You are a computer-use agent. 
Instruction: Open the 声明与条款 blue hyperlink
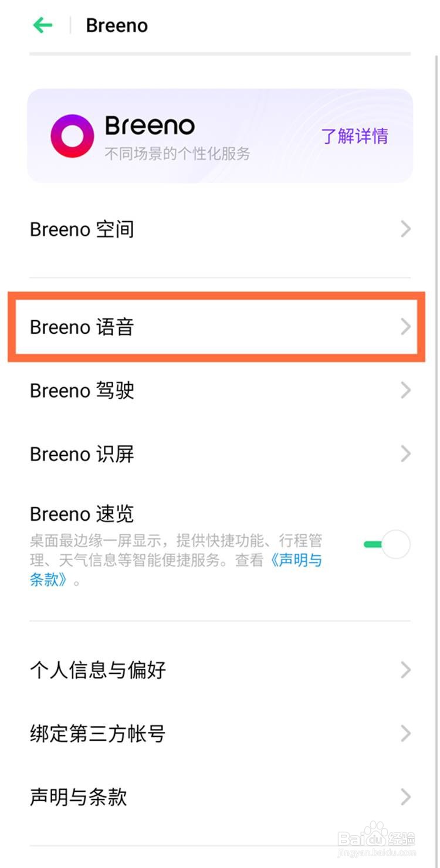296,561
